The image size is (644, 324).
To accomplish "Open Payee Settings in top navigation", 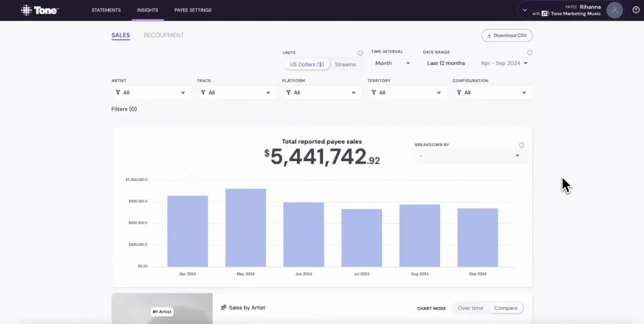I will click(x=193, y=10).
